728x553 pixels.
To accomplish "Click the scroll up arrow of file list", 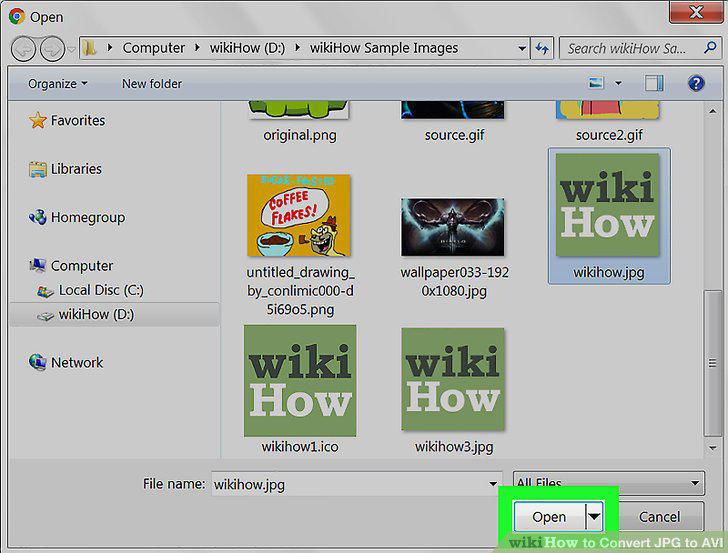I will pyautogui.click(x=713, y=111).
